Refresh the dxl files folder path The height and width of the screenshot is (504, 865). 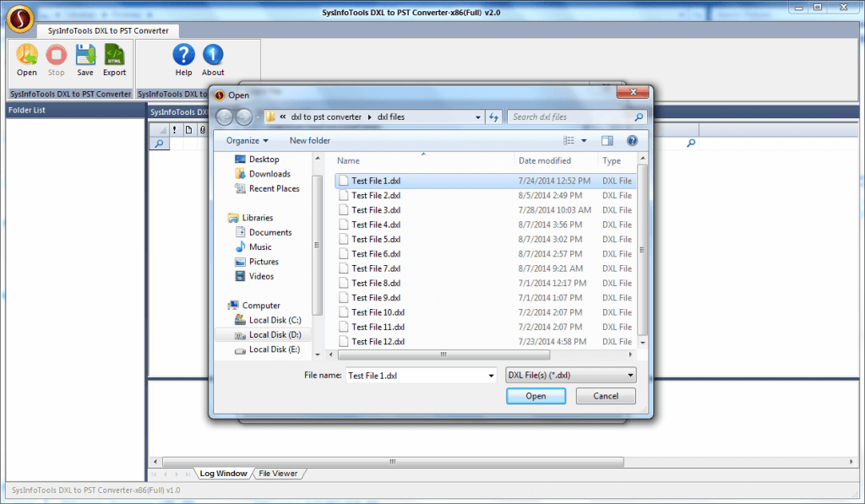(x=493, y=117)
